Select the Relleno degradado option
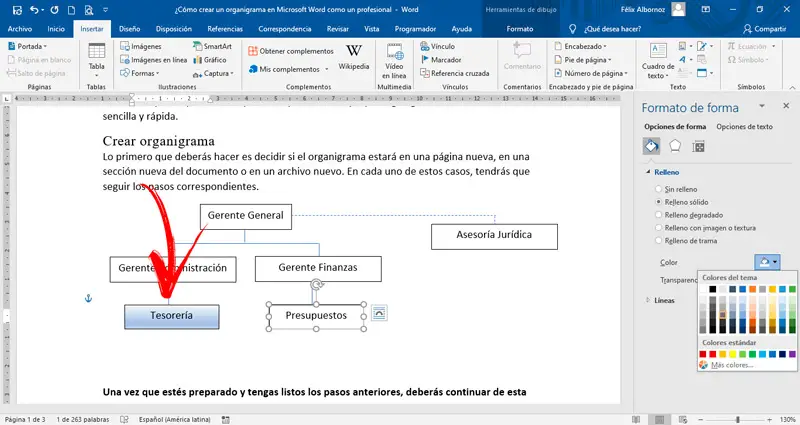Viewport: 800px width, 425px height. point(689,215)
